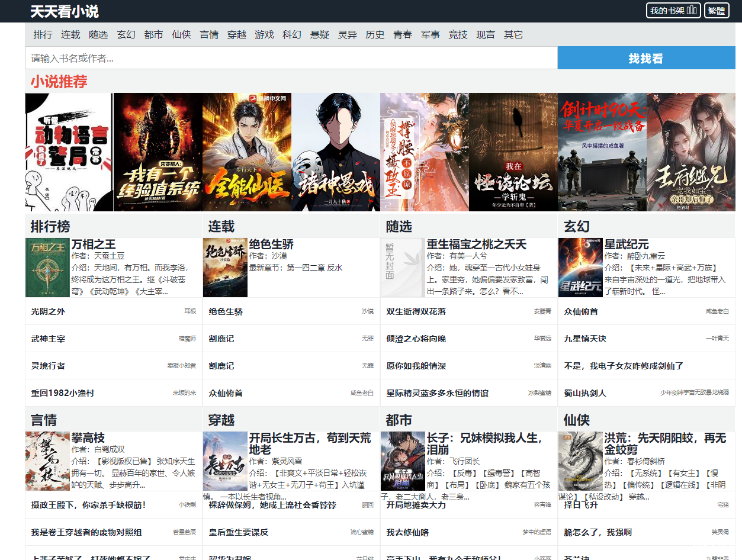Go to 排行 in navigation bar
Screen dimensions: 742x560
tap(43, 35)
